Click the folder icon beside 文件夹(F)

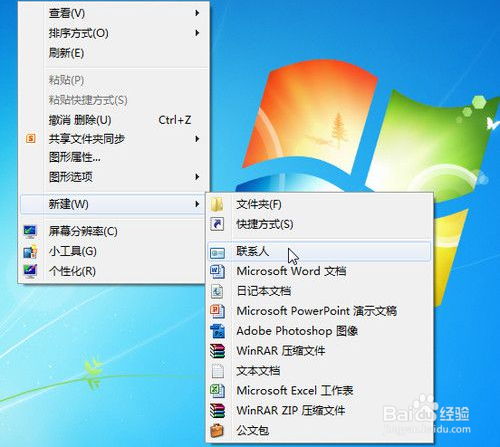tap(217, 204)
